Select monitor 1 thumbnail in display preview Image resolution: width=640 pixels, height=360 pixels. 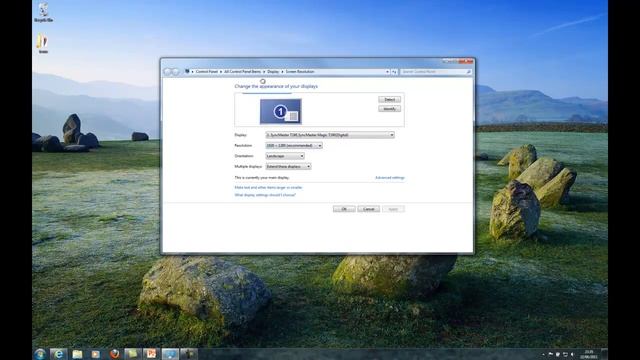click(281, 111)
